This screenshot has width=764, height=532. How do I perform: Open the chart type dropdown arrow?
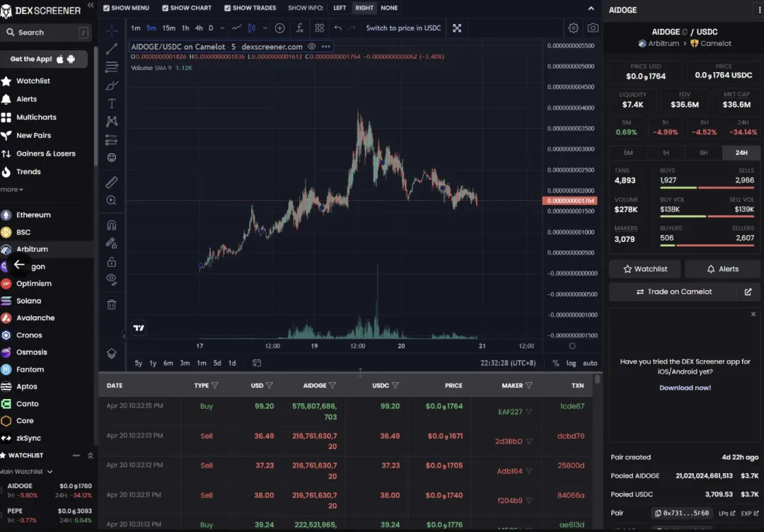tap(265, 28)
